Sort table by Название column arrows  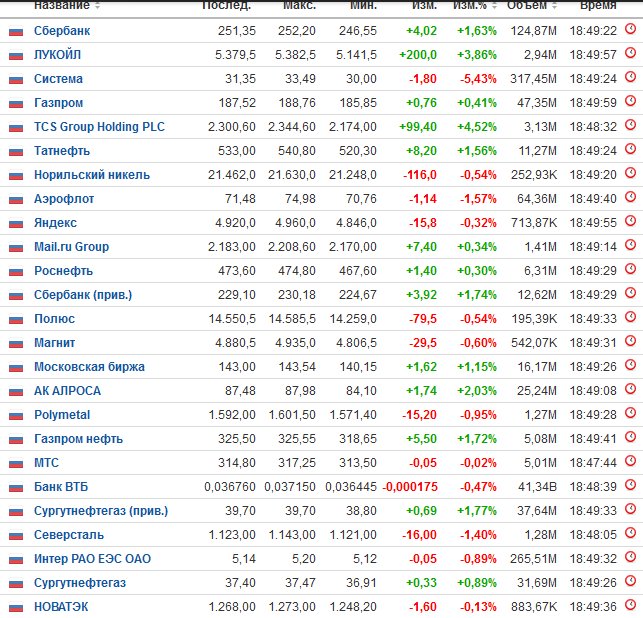pyautogui.click(x=97, y=5)
